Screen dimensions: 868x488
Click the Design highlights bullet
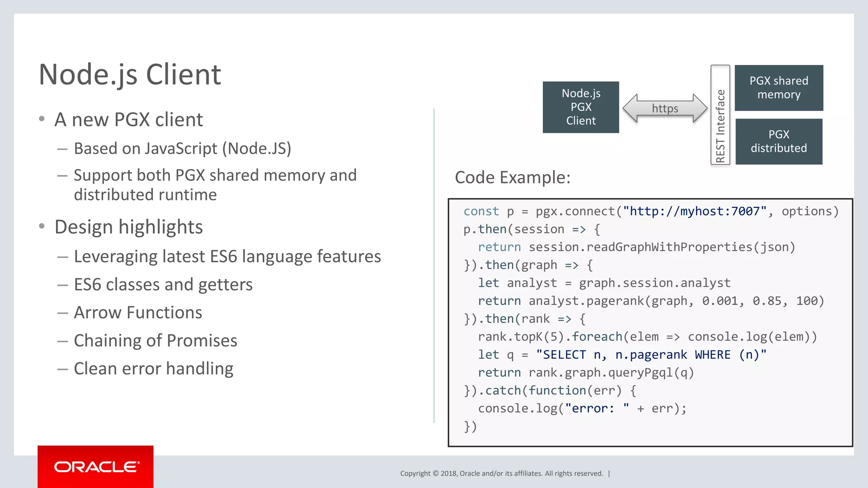(128, 227)
